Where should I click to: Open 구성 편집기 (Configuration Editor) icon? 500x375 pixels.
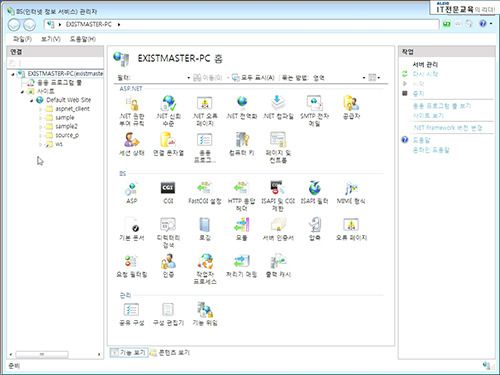click(x=168, y=314)
